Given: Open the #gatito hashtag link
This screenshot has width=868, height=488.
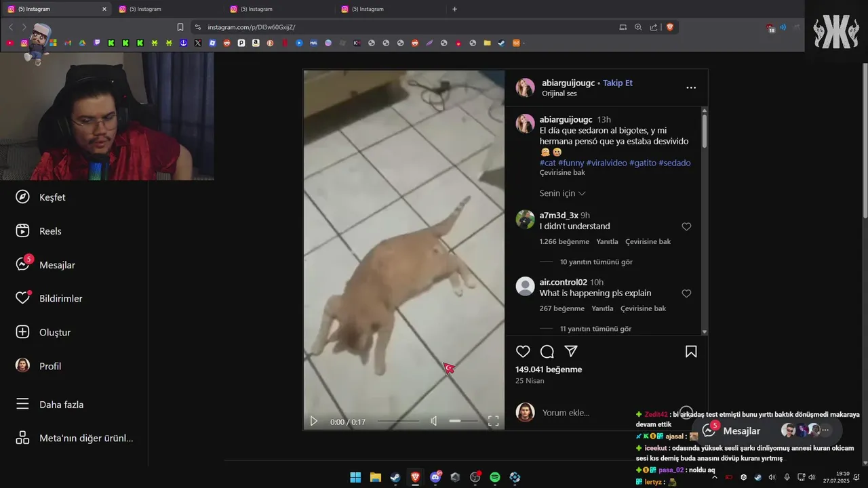Looking at the screenshot, I should (x=642, y=163).
